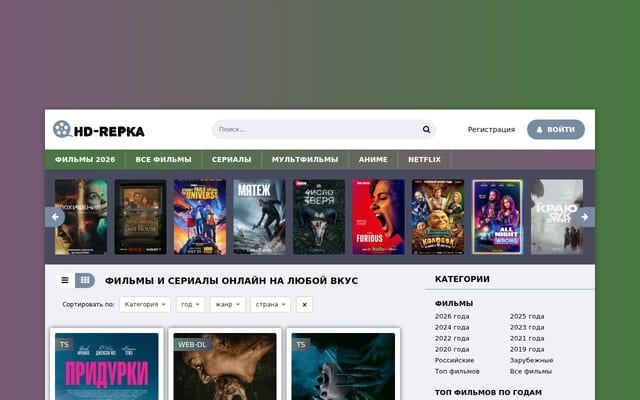Open the 2025 года category link

point(527,316)
